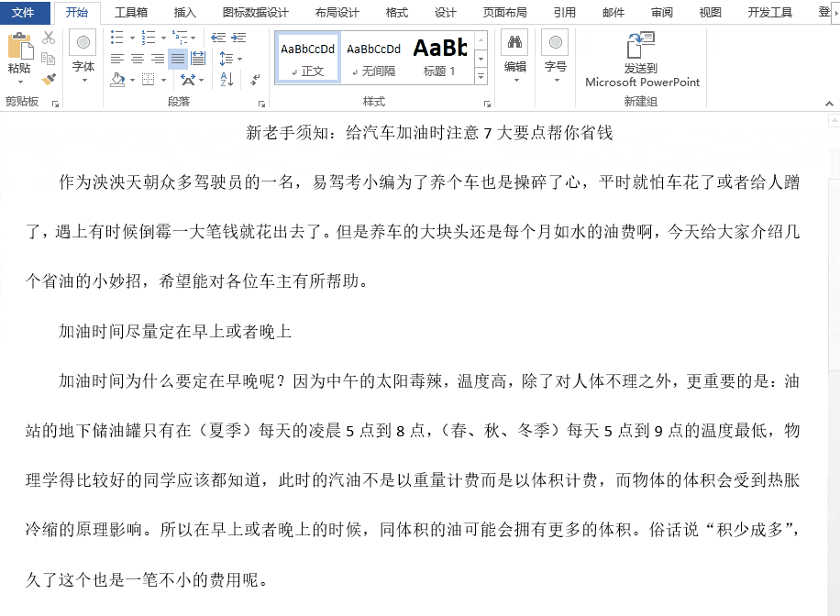Switch to the 页面布局 tab
Screen dimensions: 840x616
(x=504, y=12)
